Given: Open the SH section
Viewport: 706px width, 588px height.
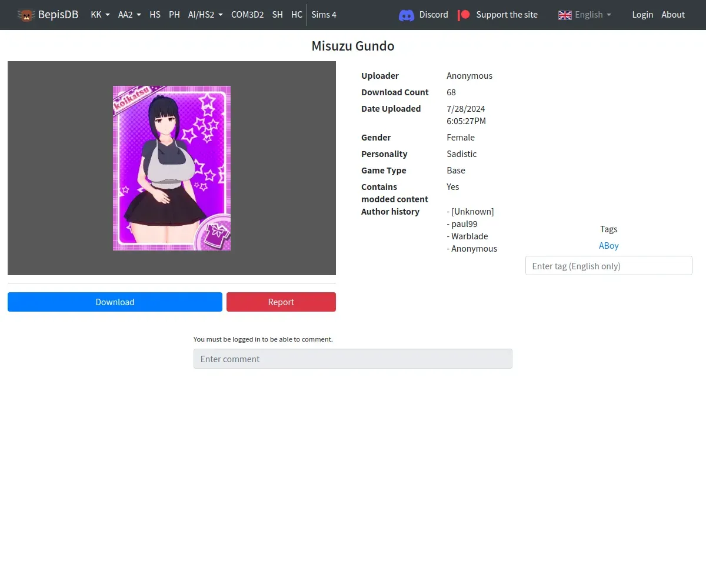Looking at the screenshot, I should pyautogui.click(x=278, y=15).
